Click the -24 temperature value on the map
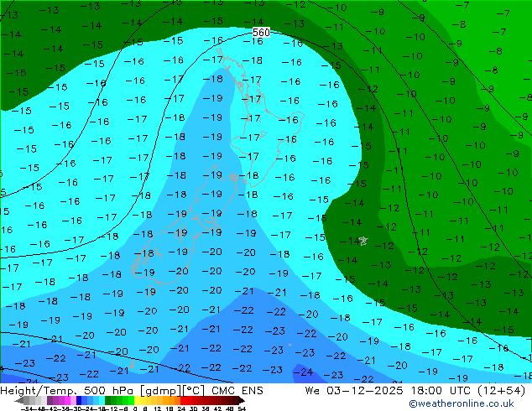The width and height of the screenshot is (532, 411). pyautogui.click(x=303, y=372)
